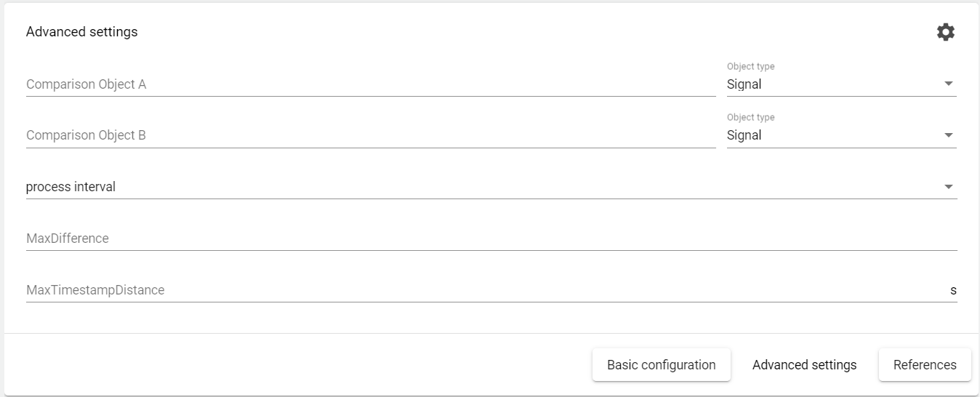The height and width of the screenshot is (397, 980).
Task: Click the process interval dropdown arrow
Action: 948,187
